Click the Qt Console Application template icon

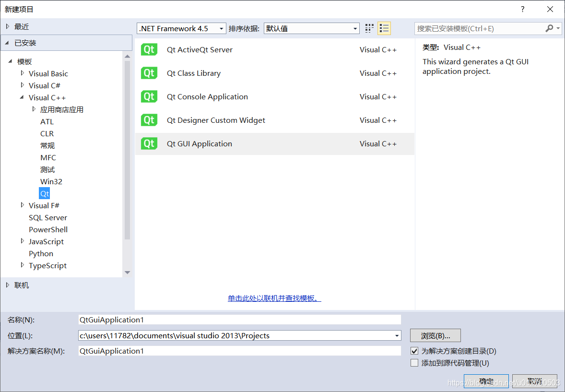pyautogui.click(x=149, y=96)
